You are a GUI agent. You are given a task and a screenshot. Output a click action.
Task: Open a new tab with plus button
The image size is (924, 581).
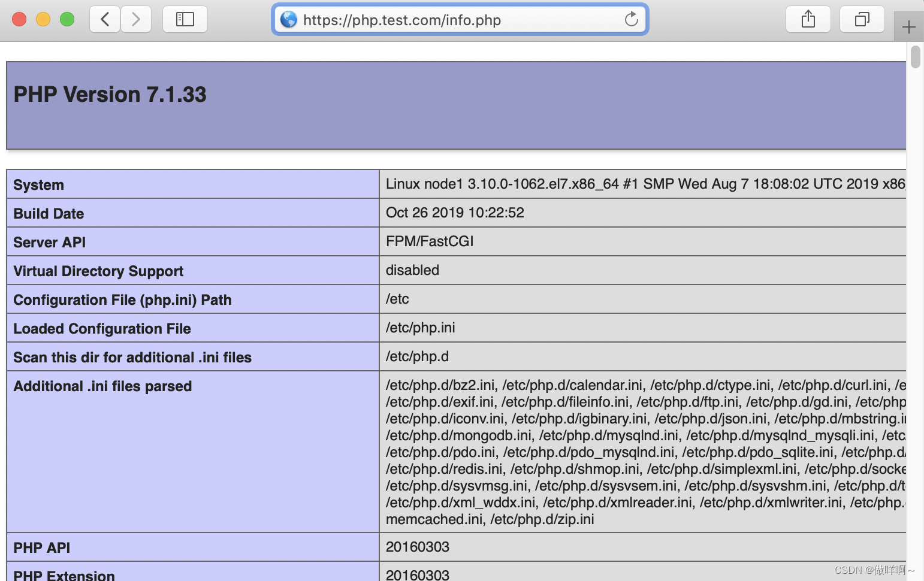908,27
